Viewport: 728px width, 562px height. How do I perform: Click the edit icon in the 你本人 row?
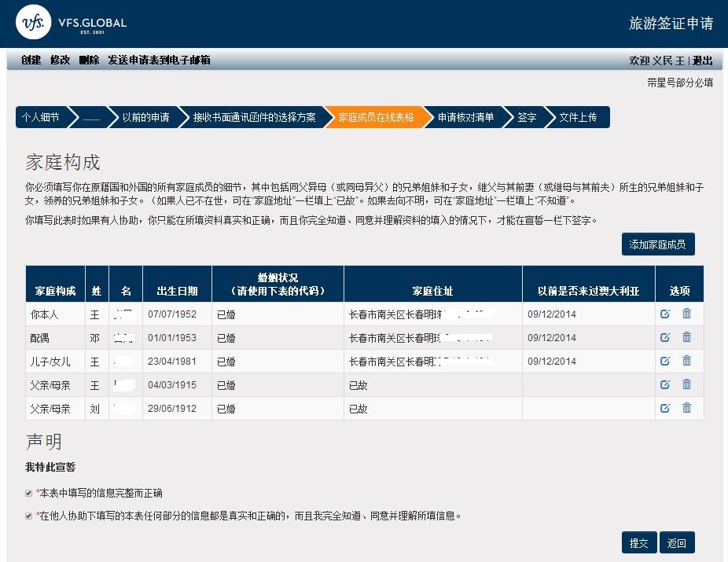pos(665,314)
